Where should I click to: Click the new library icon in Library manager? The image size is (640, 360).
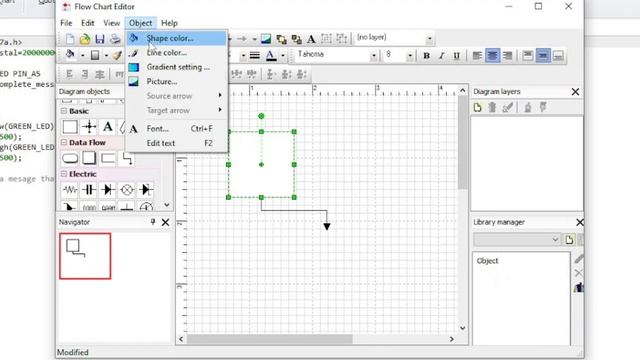click(x=569, y=240)
